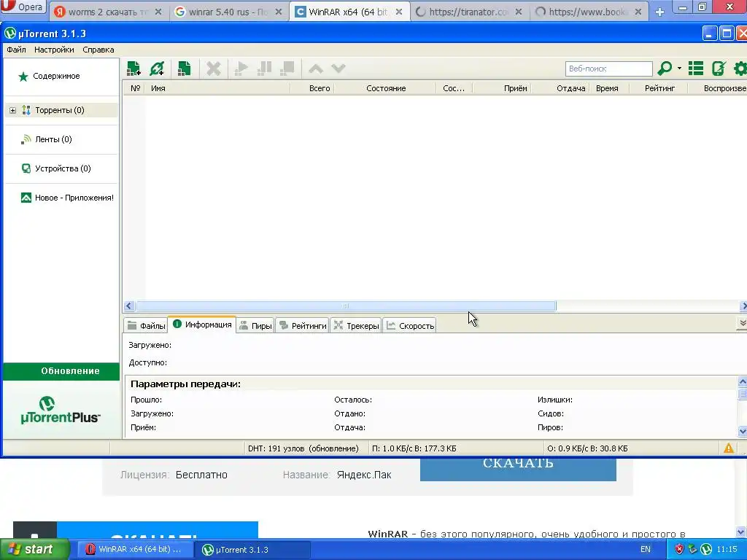Screen dimensions: 747x560
Task: Select Устройства (0) in sidebar
Action: 63,168
